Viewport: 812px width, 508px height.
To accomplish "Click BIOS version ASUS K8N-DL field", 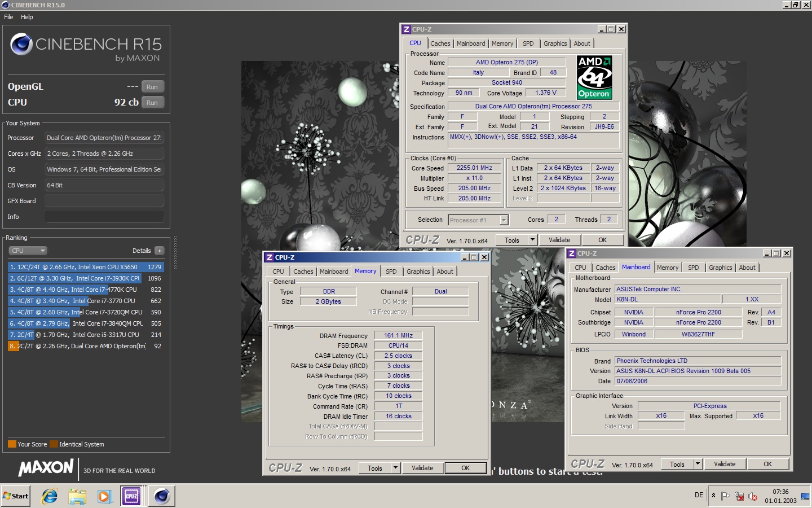I will coord(698,371).
